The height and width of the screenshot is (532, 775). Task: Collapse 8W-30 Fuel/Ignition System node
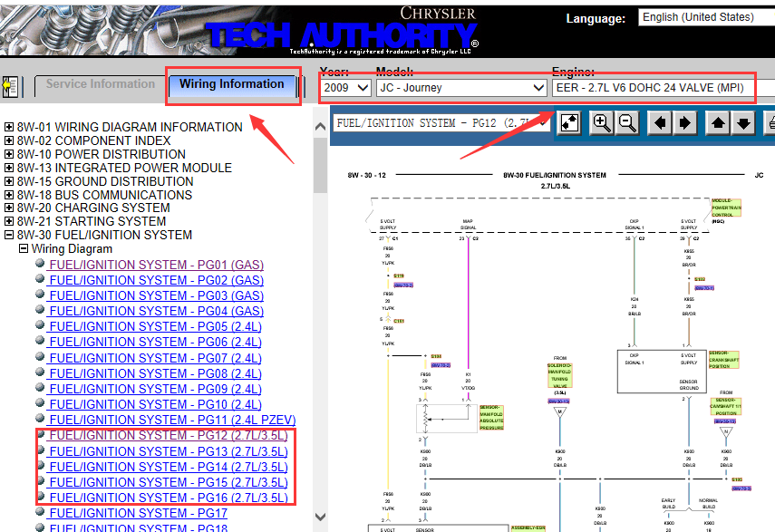click(x=9, y=235)
